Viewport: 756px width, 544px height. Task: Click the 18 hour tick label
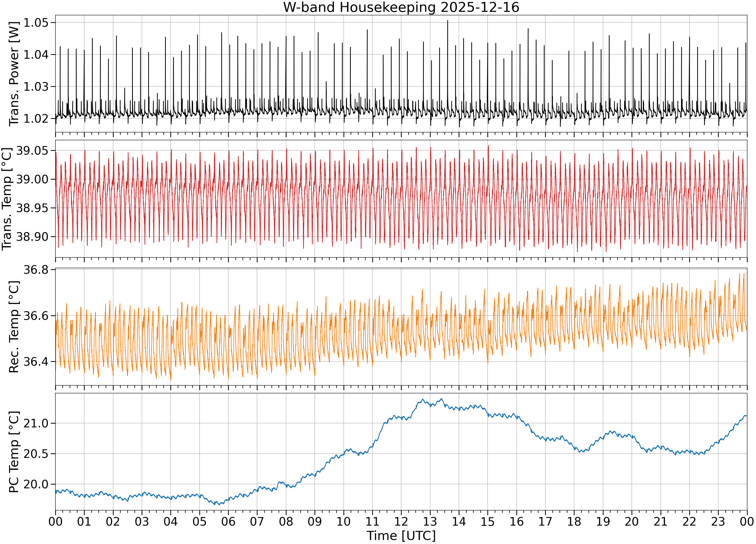click(x=574, y=521)
